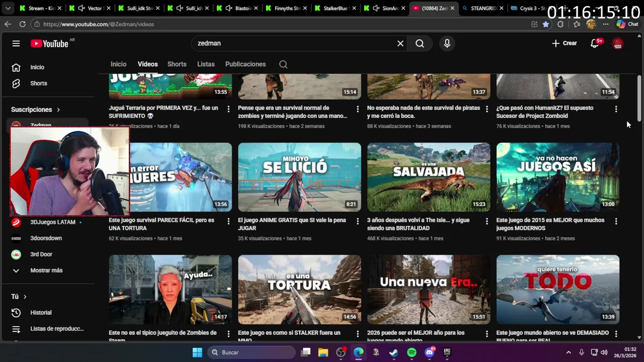Open options for juego de 2015 video
The width and height of the screenshot is (644, 362).
pos(616,221)
